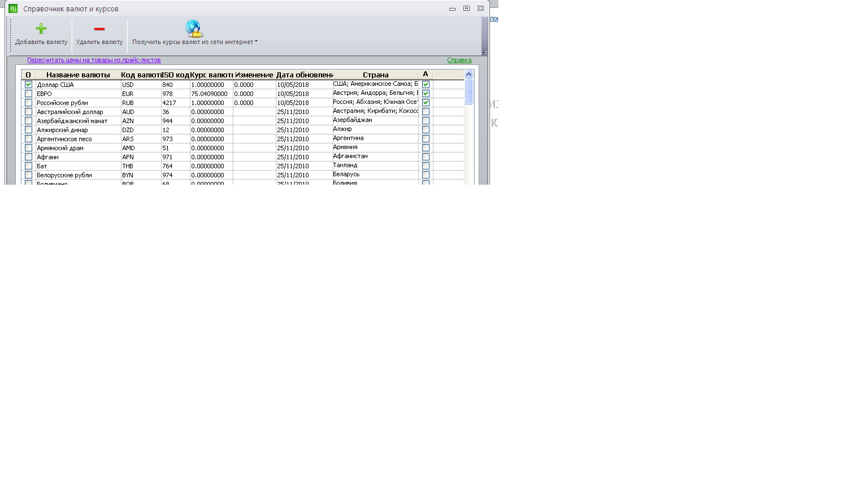Select the Бат currency row
Viewport: 868px width, 488px height.
pos(243,166)
